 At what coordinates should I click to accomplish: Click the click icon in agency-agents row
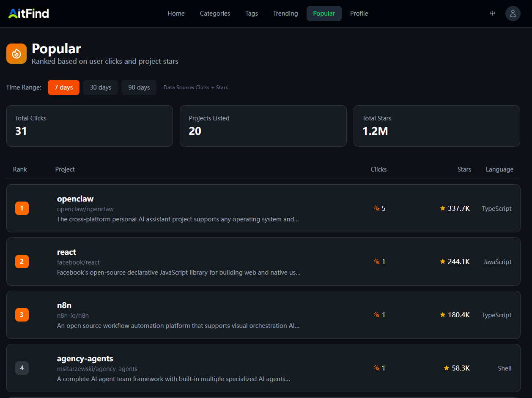click(377, 368)
